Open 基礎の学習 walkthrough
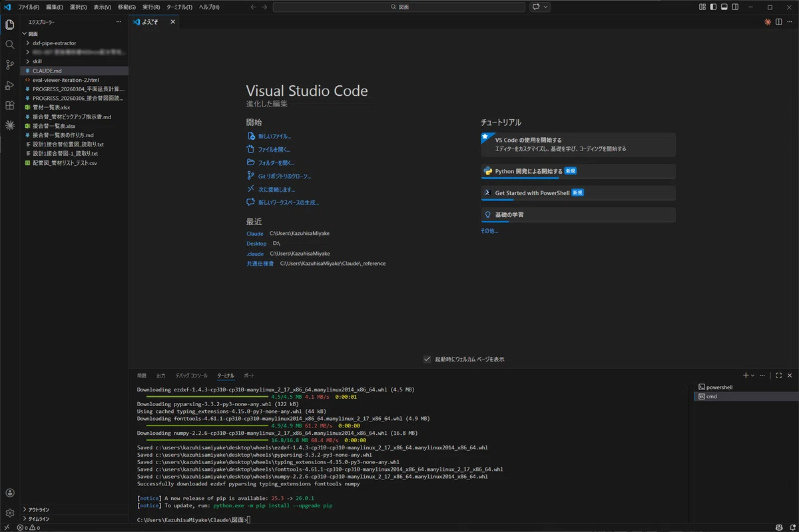This screenshot has width=799, height=532. click(578, 215)
